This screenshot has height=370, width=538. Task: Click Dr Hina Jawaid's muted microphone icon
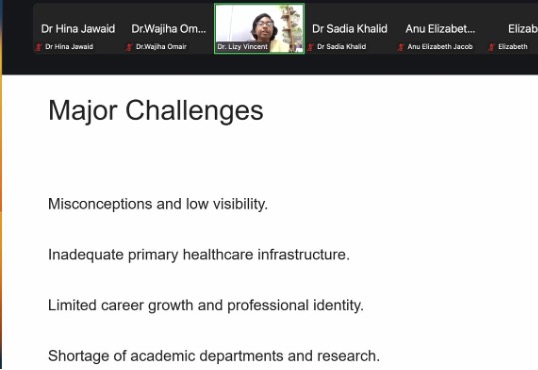click(39, 47)
